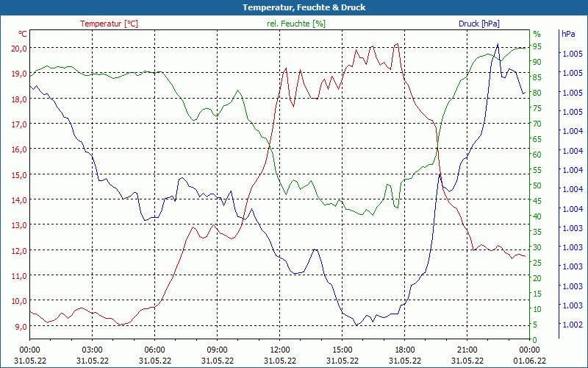Click the green '80' humidity axis value
This screenshot has width=588, height=368.
point(537,93)
